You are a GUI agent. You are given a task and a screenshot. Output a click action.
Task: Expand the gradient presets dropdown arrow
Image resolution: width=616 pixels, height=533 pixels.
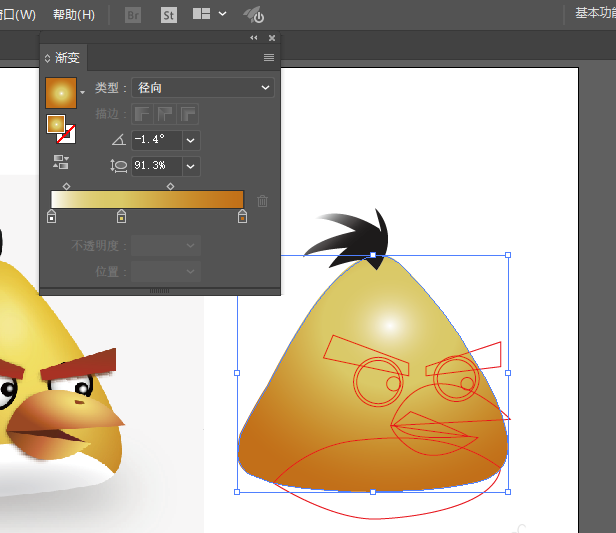82,93
